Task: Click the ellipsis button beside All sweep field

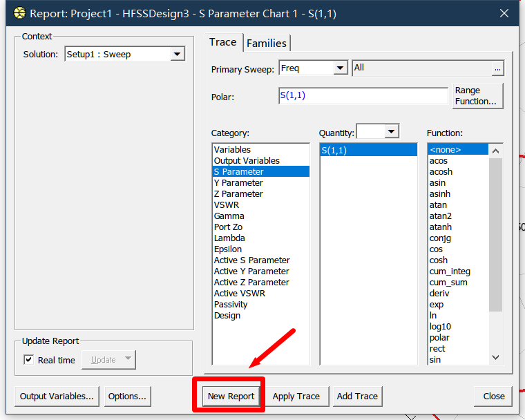Action: click(x=497, y=68)
